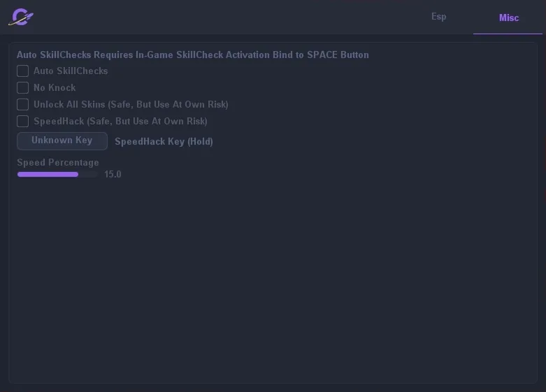This screenshot has height=392, width=546.
Task: Switch to the Esp tab
Action: tap(439, 17)
